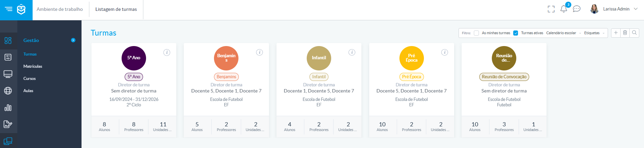Toggle fullscreen mode icon
The image size is (644, 148).
pos(551,9)
